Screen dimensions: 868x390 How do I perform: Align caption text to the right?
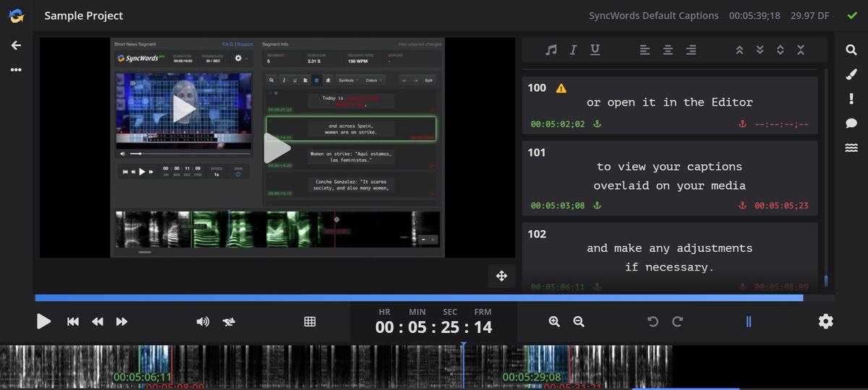[691, 50]
